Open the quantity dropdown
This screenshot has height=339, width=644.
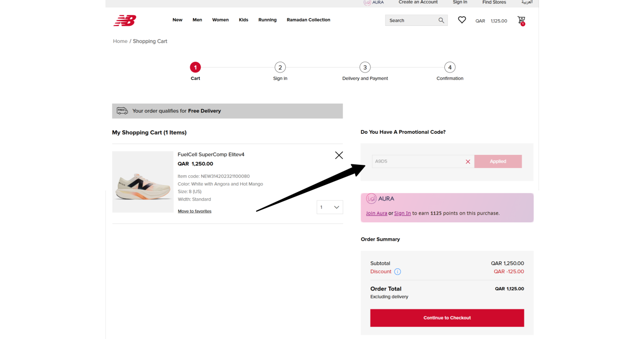[x=330, y=207]
